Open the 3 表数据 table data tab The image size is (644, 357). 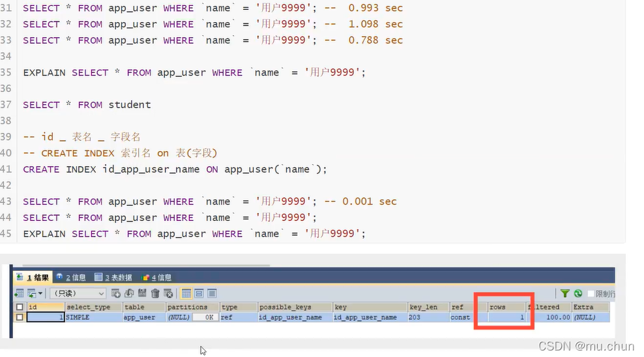point(113,278)
